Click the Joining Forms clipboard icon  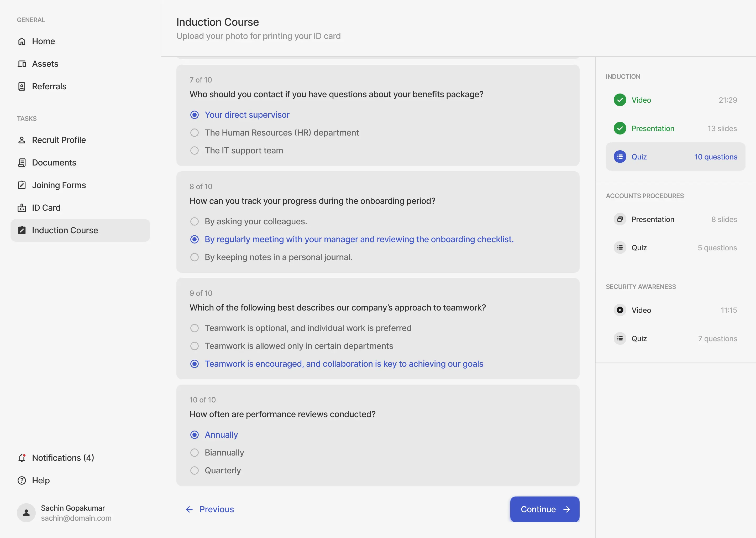[22, 185]
